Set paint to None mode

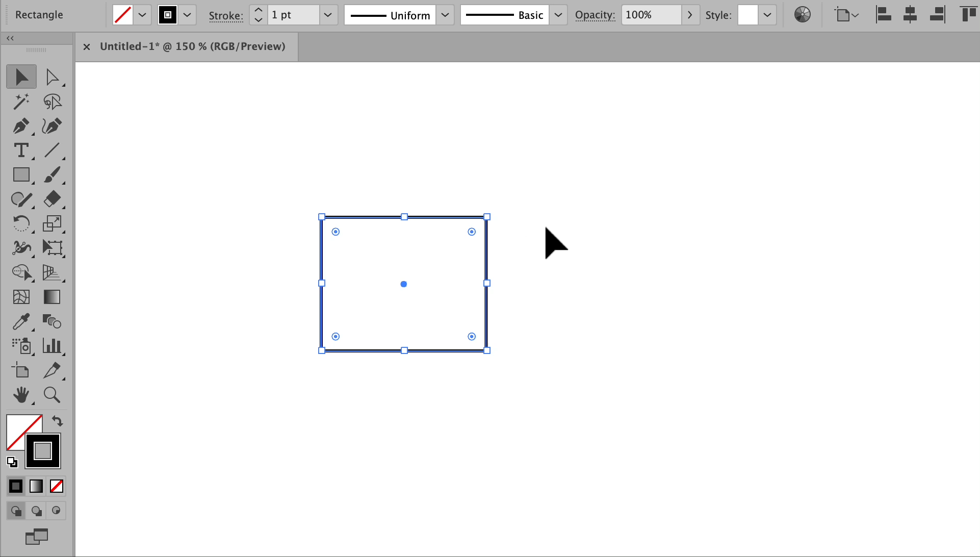pyautogui.click(x=57, y=486)
